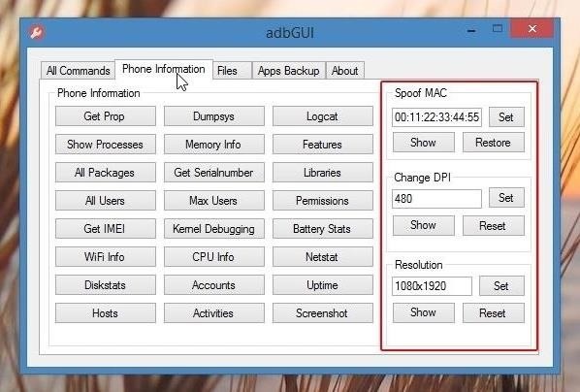Click the Resolution input field
The height and width of the screenshot is (392, 580).
click(x=432, y=286)
